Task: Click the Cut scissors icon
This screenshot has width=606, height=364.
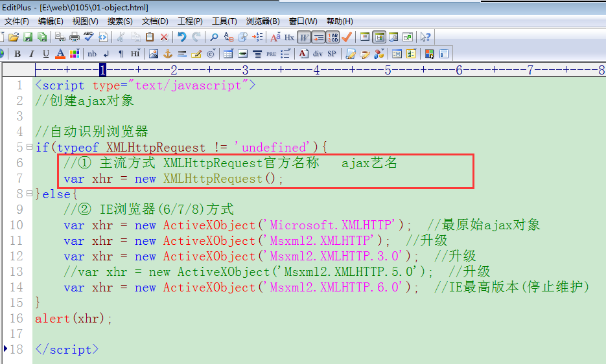Action: click(121, 37)
